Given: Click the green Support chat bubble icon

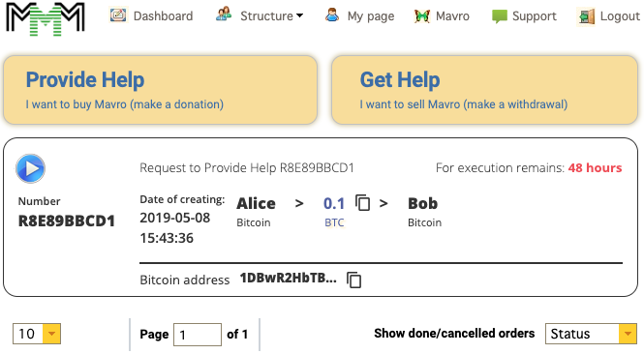Looking at the screenshot, I should 500,16.
